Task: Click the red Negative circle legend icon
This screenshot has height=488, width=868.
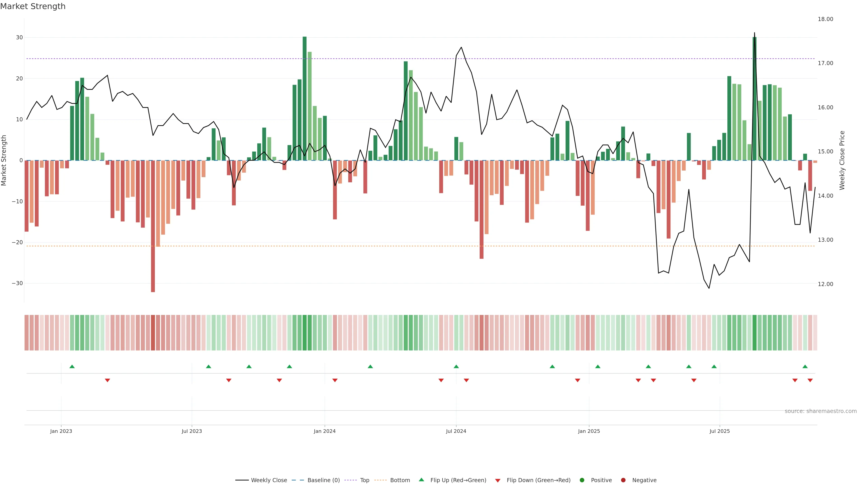Action: click(623, 480)
